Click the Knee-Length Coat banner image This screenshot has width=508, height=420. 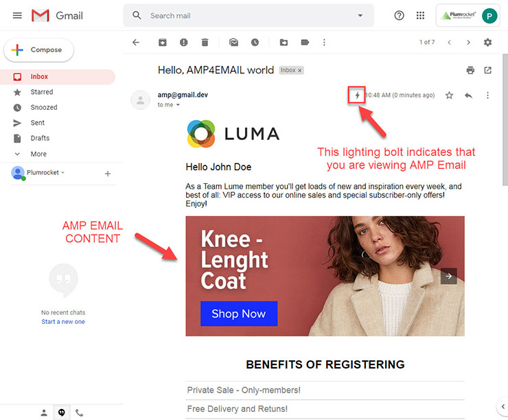tap(325, 276)
